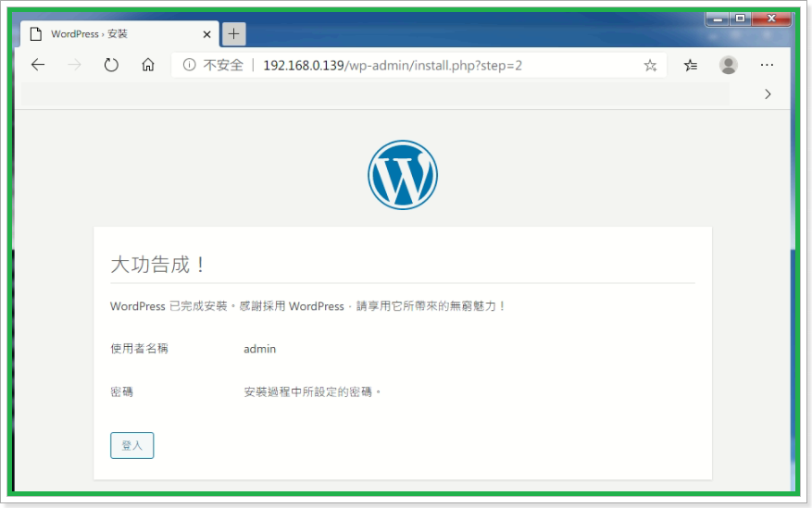Click the WordPress logo

(403, 175)
